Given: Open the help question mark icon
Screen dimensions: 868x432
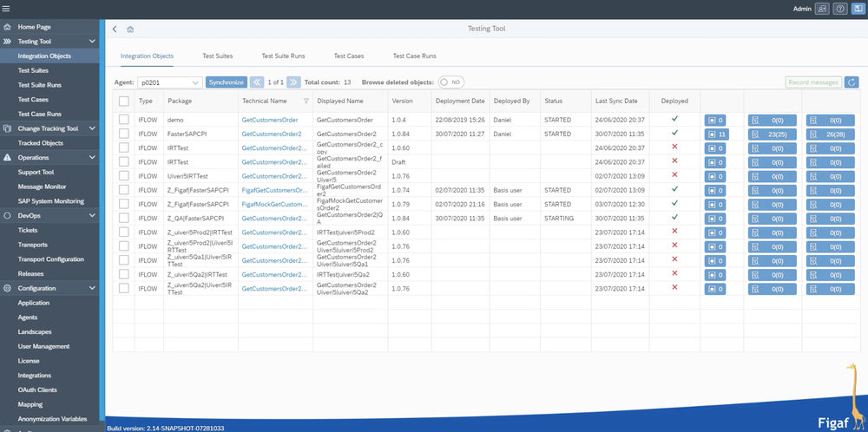Looking at the screenshot, I should tap(840, 9).
